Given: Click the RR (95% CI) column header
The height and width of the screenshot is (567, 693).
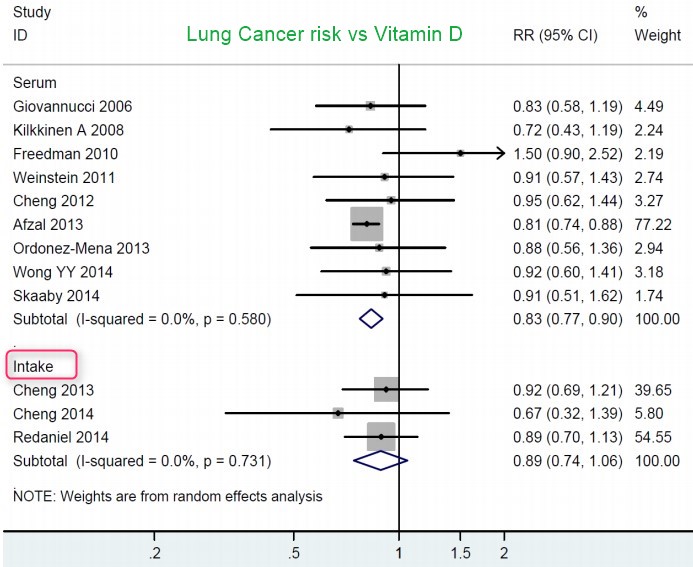Looking at the screenshot, I should (x=553, y=36).
